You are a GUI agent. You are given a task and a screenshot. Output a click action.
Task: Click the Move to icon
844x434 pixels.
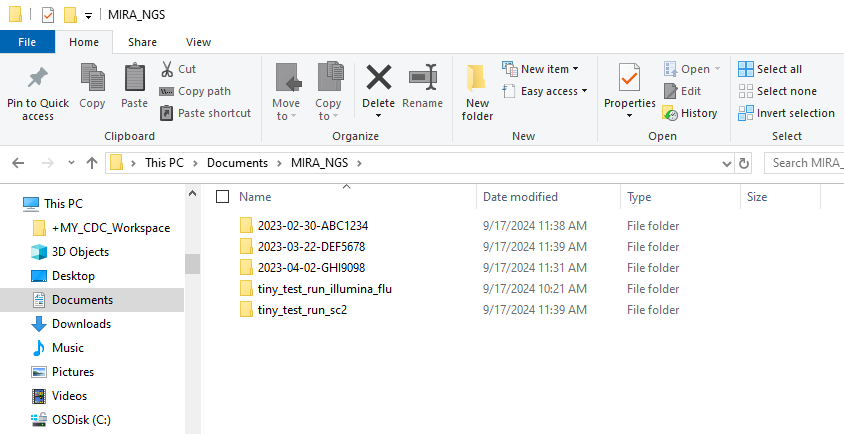pos(288,77)
